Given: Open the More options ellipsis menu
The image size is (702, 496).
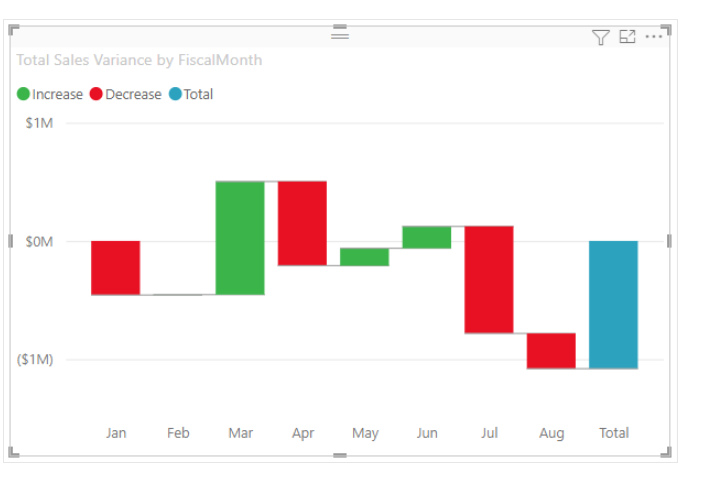Looking at the screenshot, I should point(654,37).
